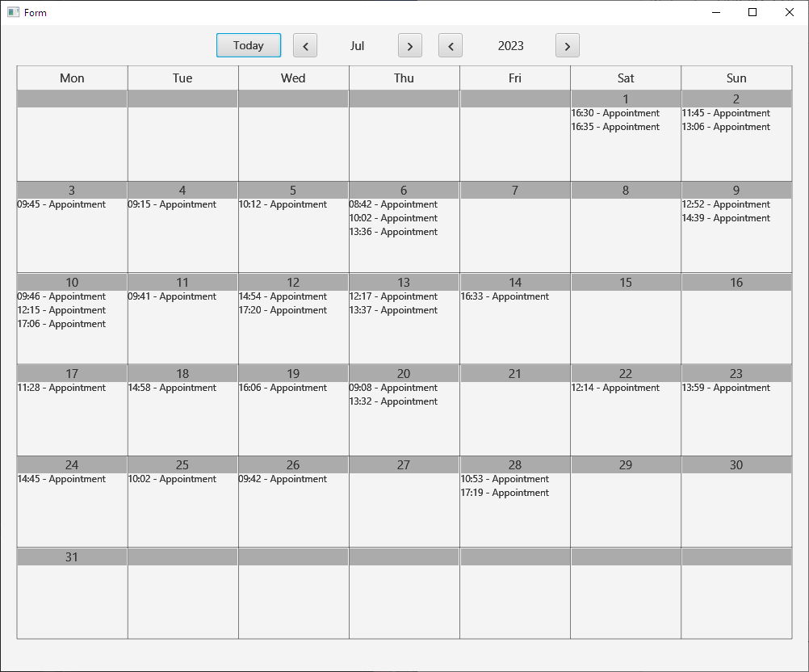The image size is (809, 672).
Task: Open the 13:59 appointment on day 23
Action: click(x=726, y=388)
